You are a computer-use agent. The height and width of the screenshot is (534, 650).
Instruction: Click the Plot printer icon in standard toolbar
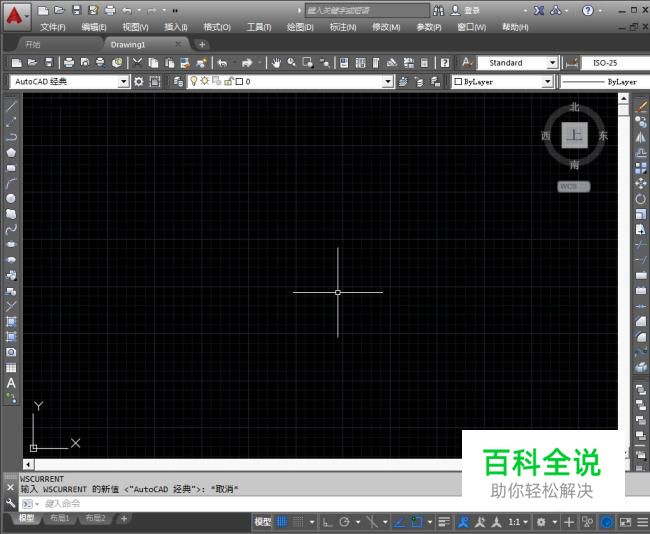pos(69,63)
